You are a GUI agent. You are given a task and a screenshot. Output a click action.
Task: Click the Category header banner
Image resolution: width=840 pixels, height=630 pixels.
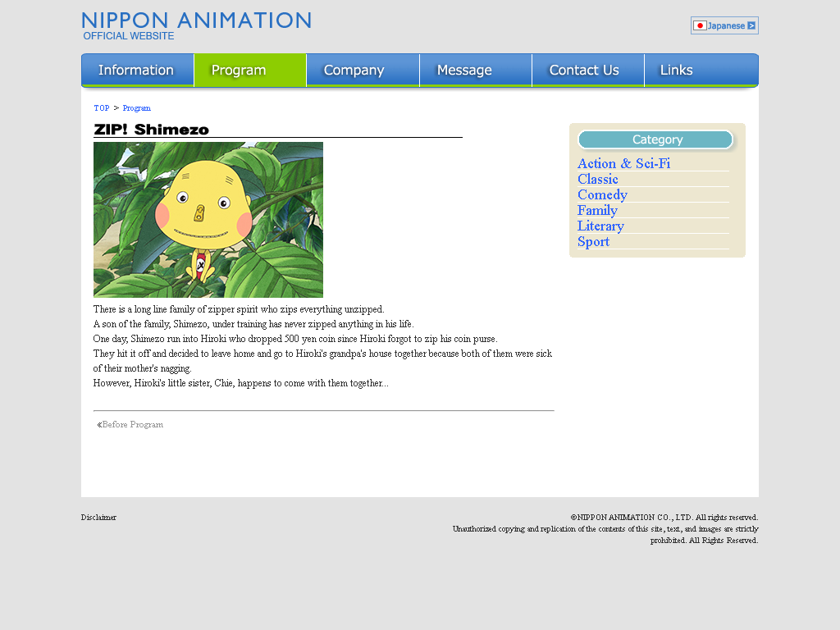pos(655,139)
